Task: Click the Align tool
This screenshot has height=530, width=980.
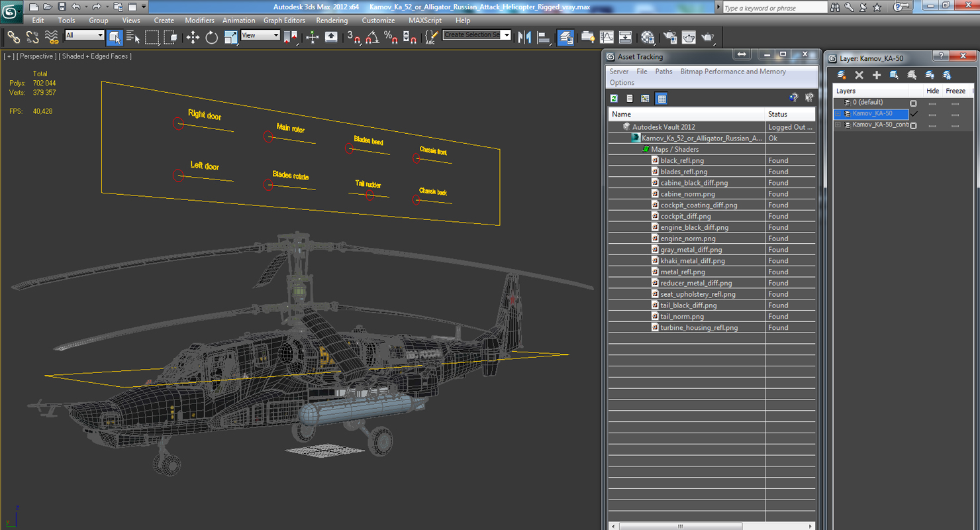Action: 544,37
